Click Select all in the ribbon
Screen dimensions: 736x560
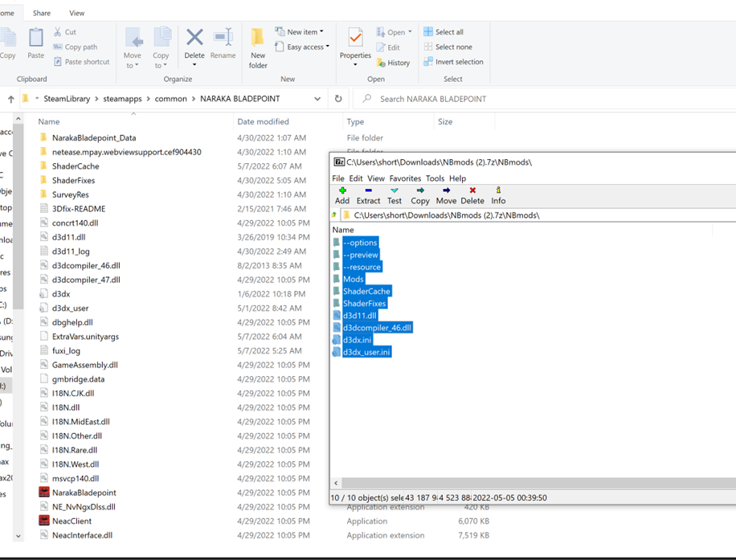pyautogui.click(x=444, y=32)
